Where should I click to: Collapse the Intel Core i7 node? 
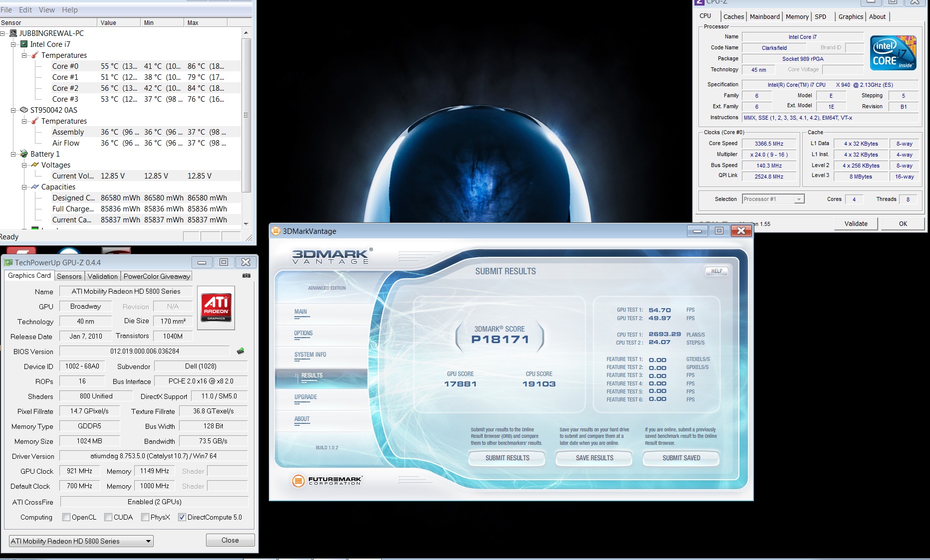pyautogui.click(x=14, y=44)
